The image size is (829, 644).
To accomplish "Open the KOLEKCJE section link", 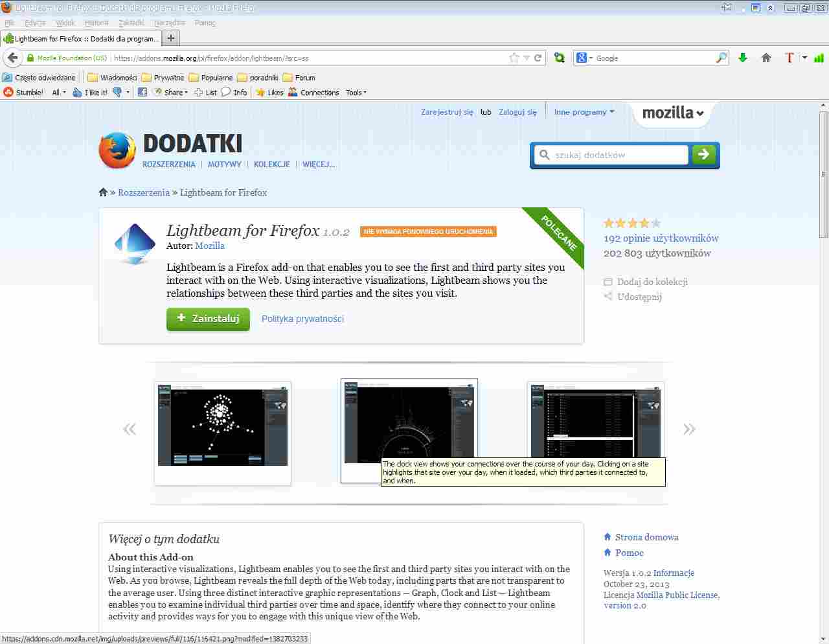I will [272, 165].
